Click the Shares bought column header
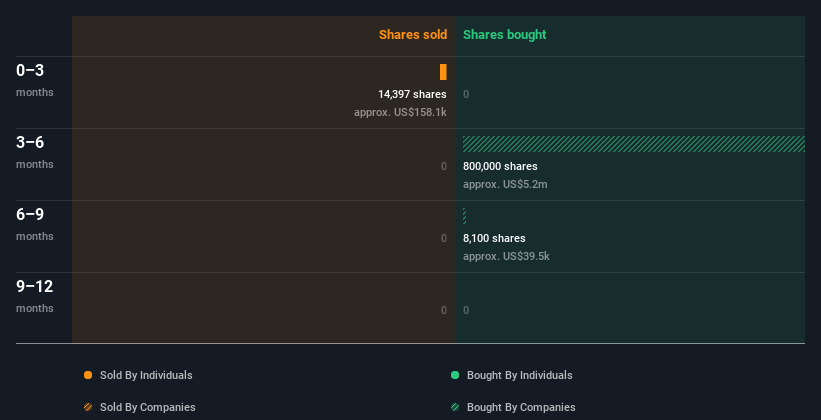The height and width of the screenshot is (420, 821). tap(504, 35)
